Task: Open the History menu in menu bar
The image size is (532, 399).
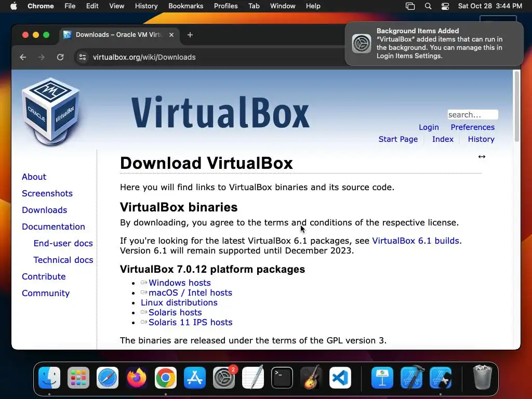Action: tap(146, 6)
